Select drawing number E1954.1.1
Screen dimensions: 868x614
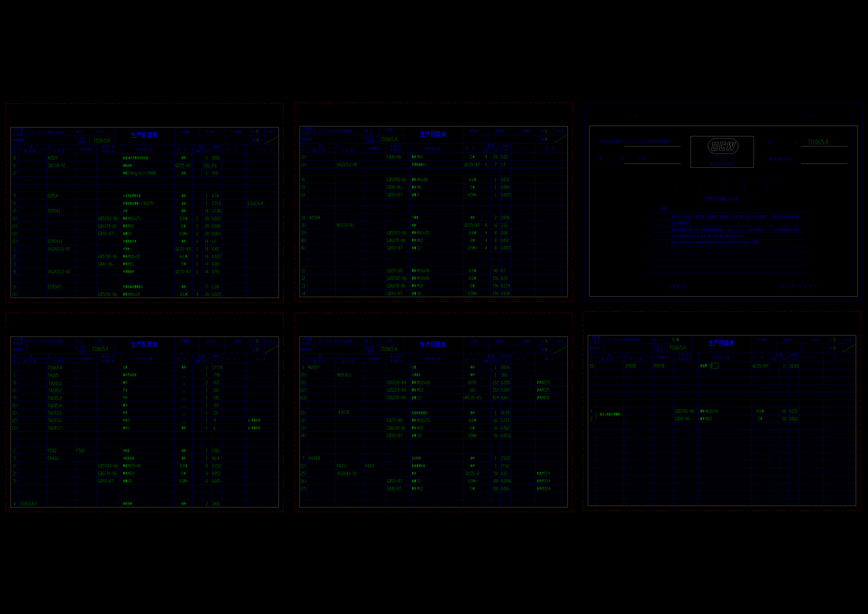[x=55, y=241]
